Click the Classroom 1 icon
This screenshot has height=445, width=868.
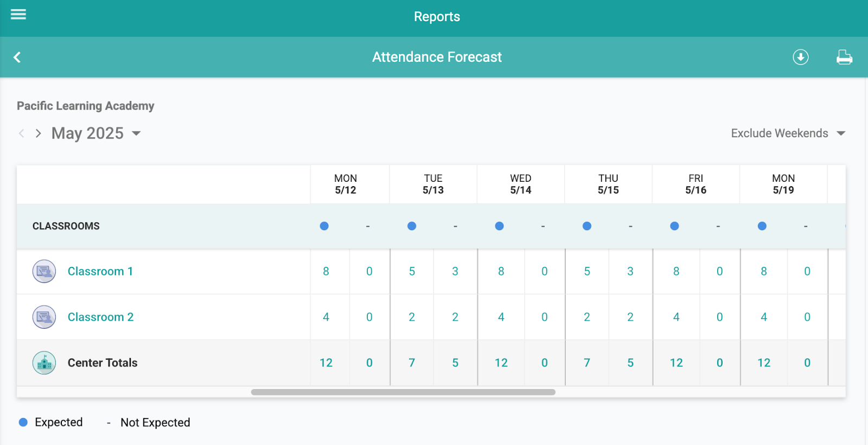pyautogui.click(x=44, y=271)
